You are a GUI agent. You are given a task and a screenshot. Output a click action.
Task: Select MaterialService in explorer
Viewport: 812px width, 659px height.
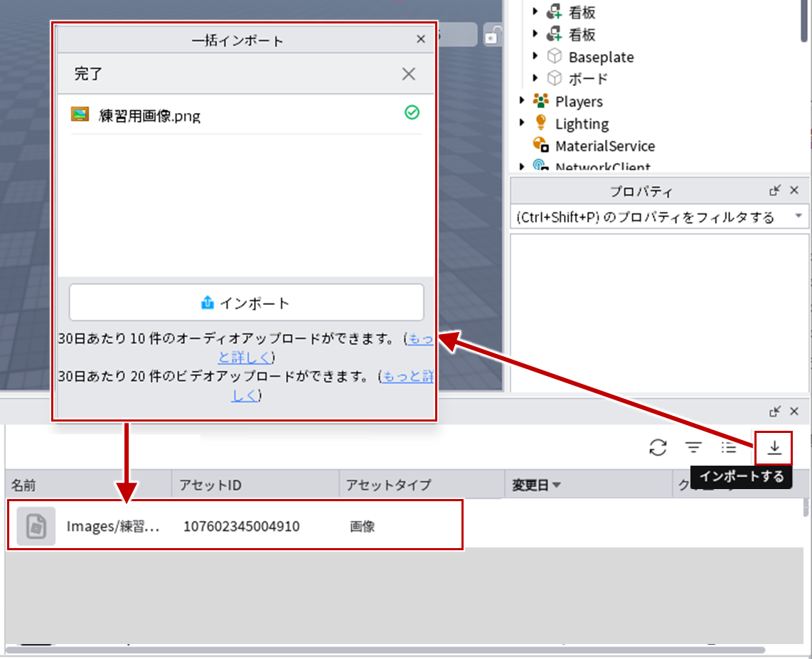click(x=605, y=146)
